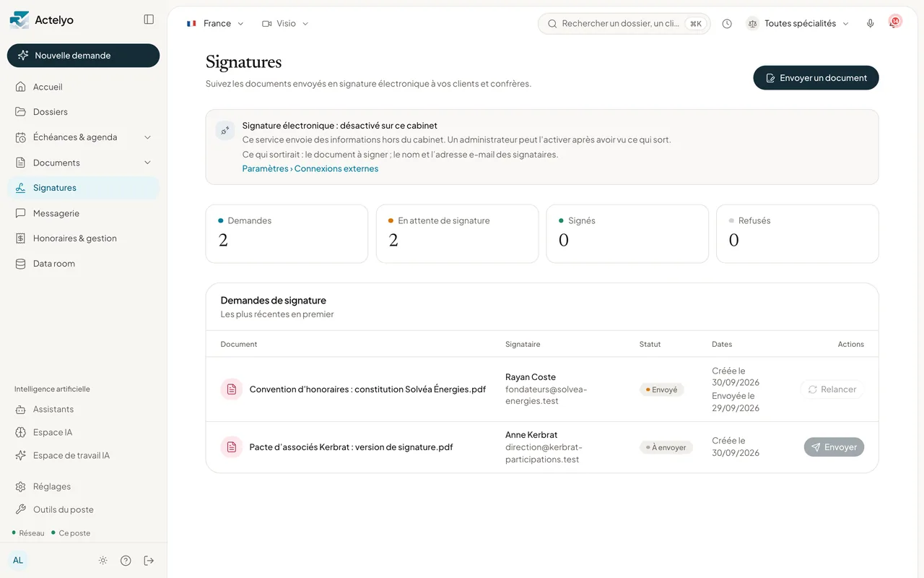
Task: Click the microphone icon
Action: pos(871,24)
